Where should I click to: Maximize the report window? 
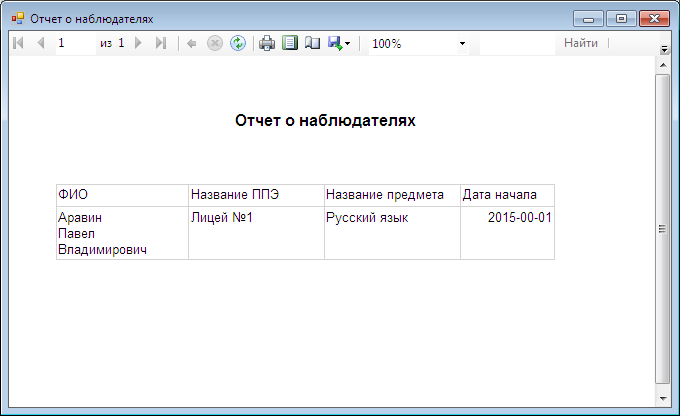pyautogui.click(x=621, y=19)
